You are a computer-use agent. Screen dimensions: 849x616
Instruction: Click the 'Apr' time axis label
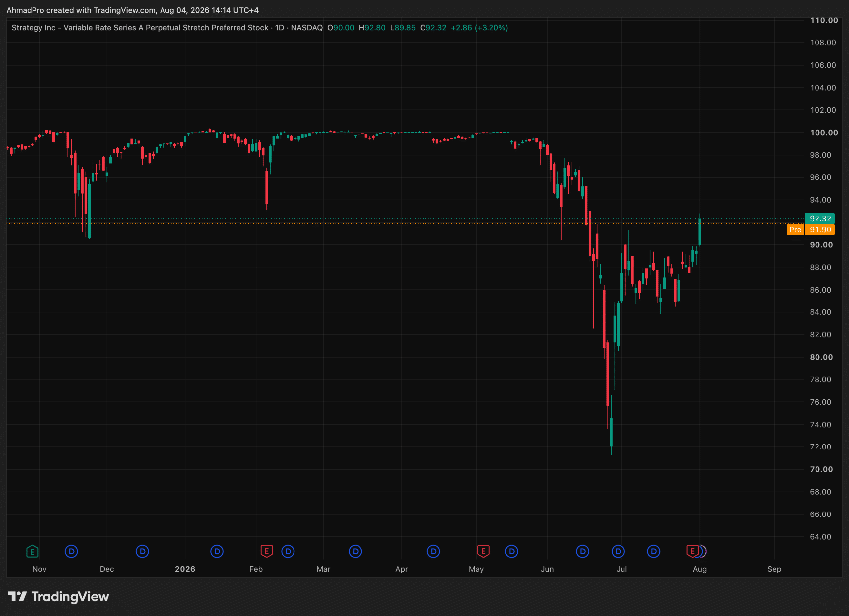pos(402,569)
